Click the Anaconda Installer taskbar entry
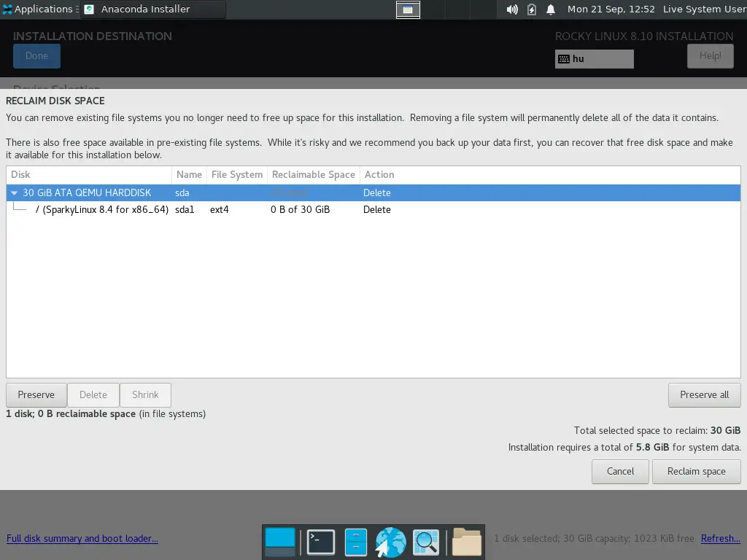This screenshot has width=747, height=560. tap(153, 9)
